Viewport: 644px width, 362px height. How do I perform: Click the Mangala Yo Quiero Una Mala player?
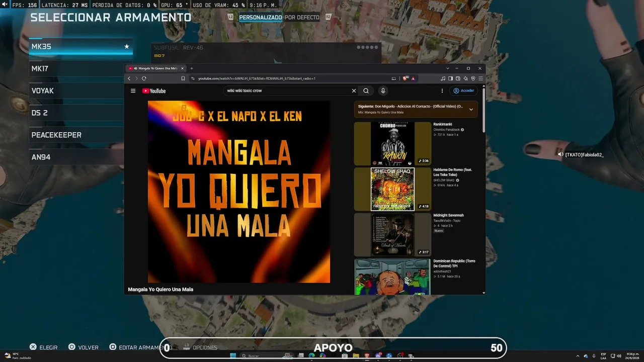point(239,192)
